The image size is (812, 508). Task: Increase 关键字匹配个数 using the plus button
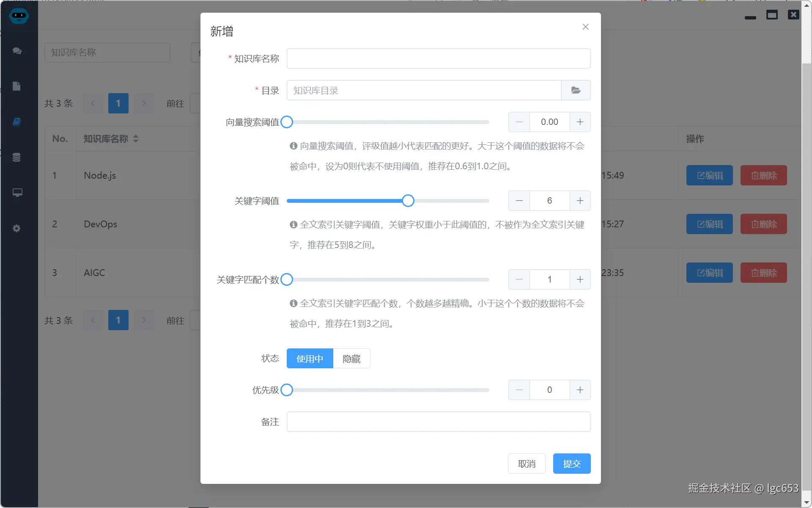tap(580, 279)
